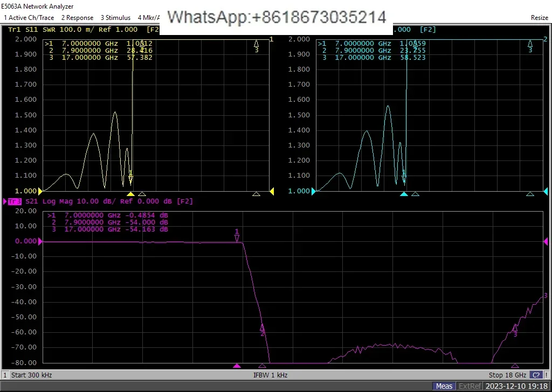Image resolution: width=552 pixels, height=392 pixels.
Task: Click marker 1 triangle on S21 trace
Action: tap(237, 237)
